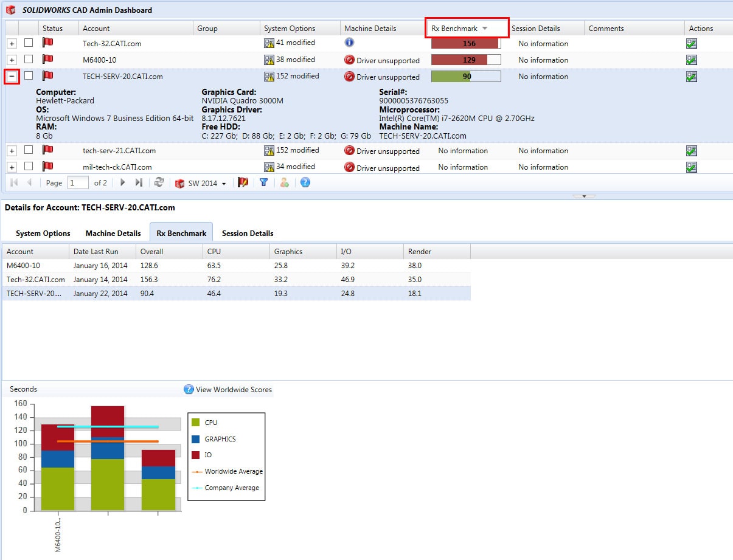733x560 pixels.
Task: Click the page number input field
Action: 78,182
